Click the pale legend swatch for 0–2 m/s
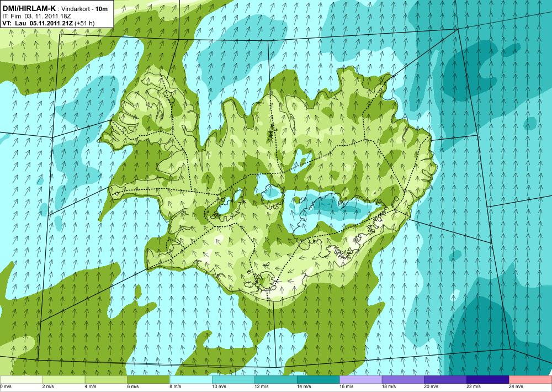 click(x=21, y=380)
